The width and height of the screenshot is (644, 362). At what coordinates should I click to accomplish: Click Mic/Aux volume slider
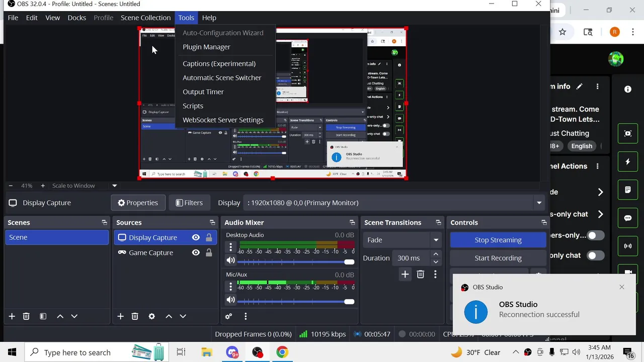(296, 302)
